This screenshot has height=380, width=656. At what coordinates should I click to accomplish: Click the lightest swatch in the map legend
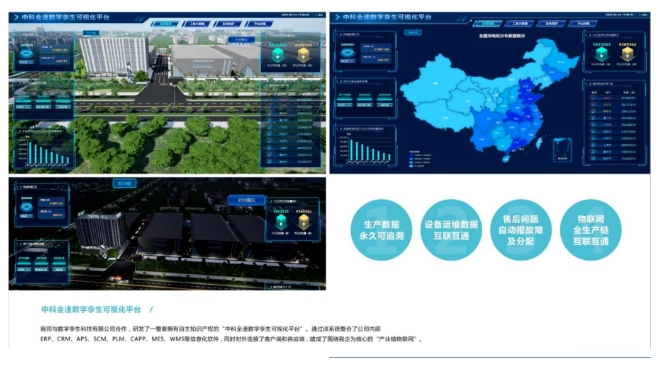pyautogui.click(x=411, y=166)
